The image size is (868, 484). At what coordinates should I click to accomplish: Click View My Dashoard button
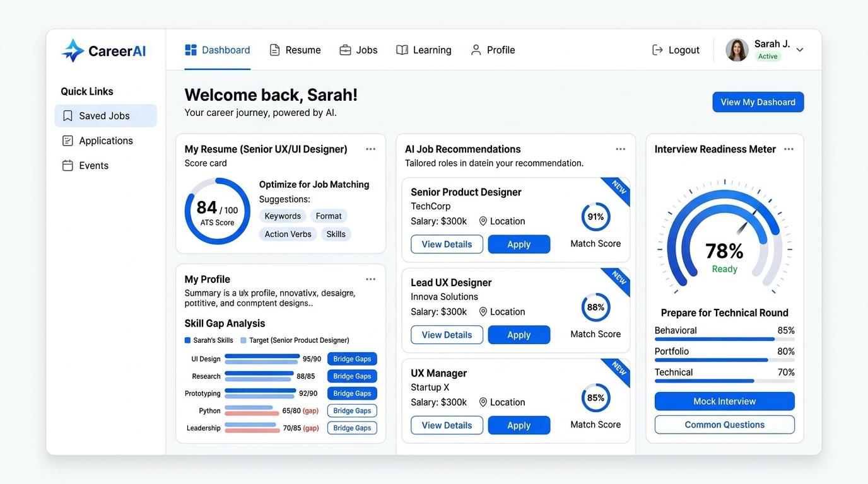coord(758,102)
